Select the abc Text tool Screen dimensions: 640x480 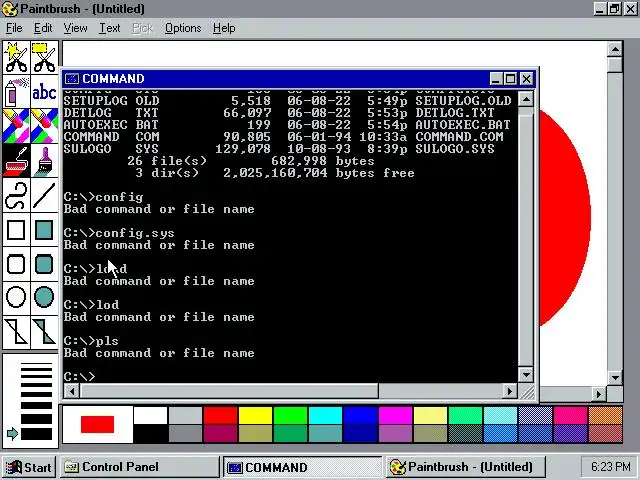pyautogui.click(x=44, y=92)
